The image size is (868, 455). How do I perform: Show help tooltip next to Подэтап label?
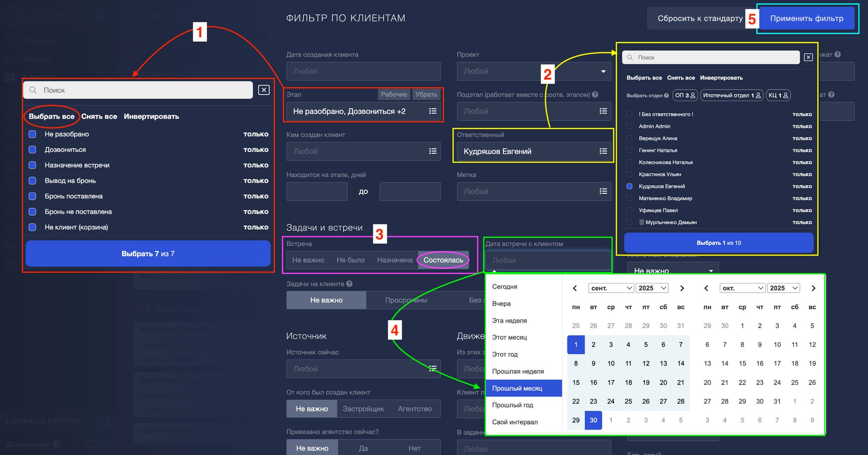595,95
